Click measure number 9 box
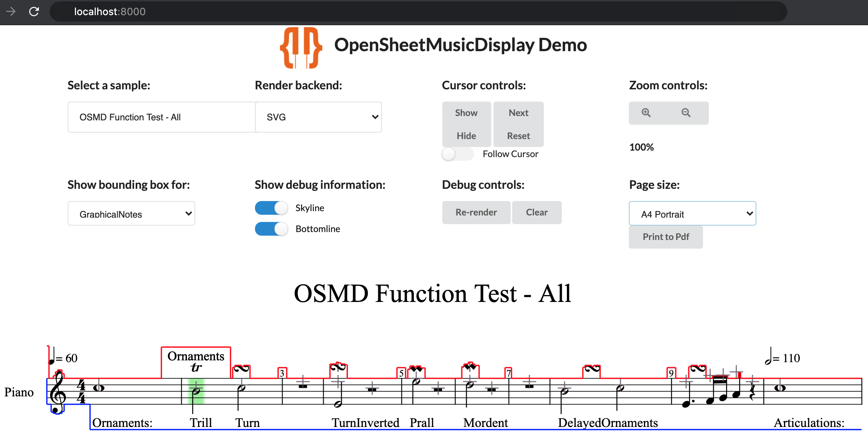 tap(671, 373)
